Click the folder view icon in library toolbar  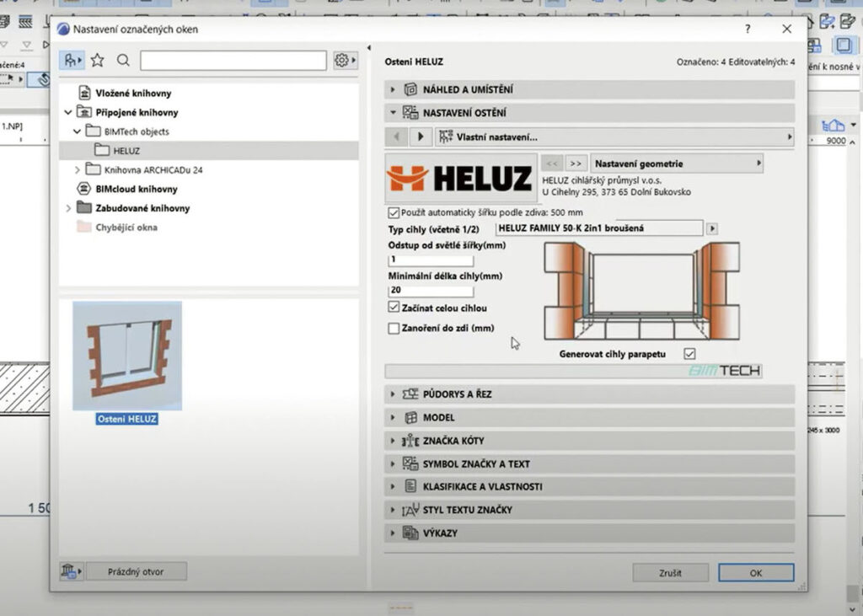point(72,60)
